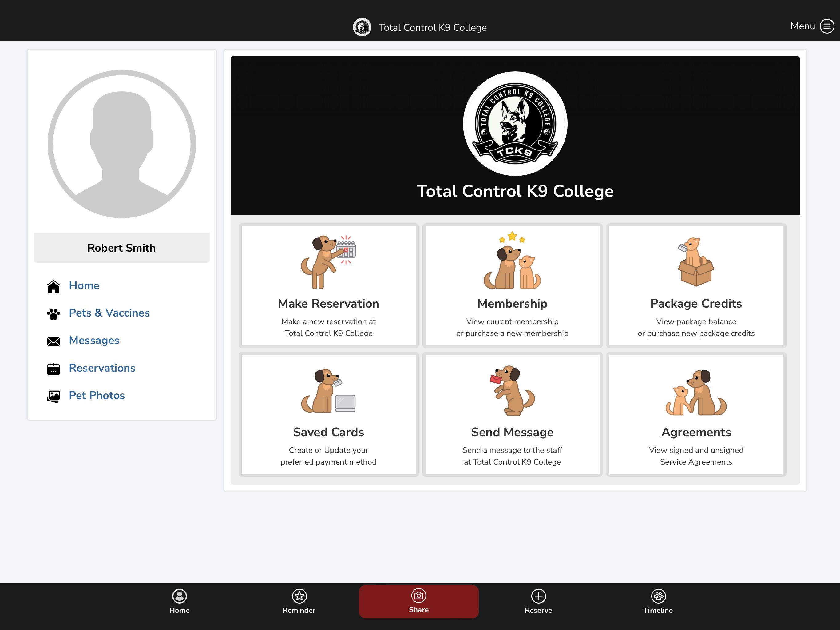Select the Package Credits card title
Viewport: 840px width, 630px height.
(x=696, y=303)
